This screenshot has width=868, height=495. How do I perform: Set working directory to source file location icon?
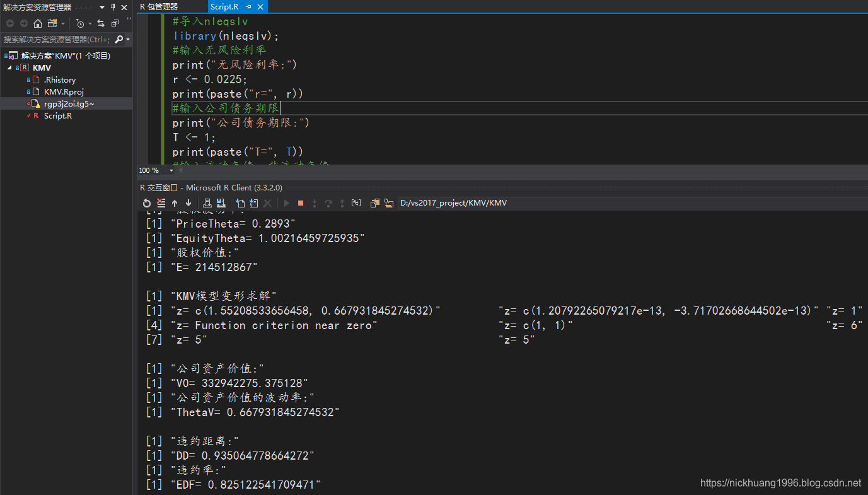375,203
